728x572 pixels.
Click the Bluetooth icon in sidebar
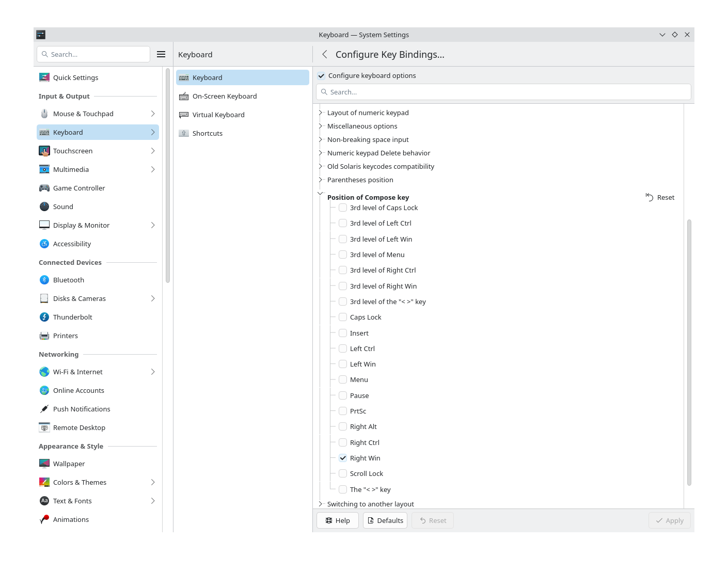click(x=44, y=280)
